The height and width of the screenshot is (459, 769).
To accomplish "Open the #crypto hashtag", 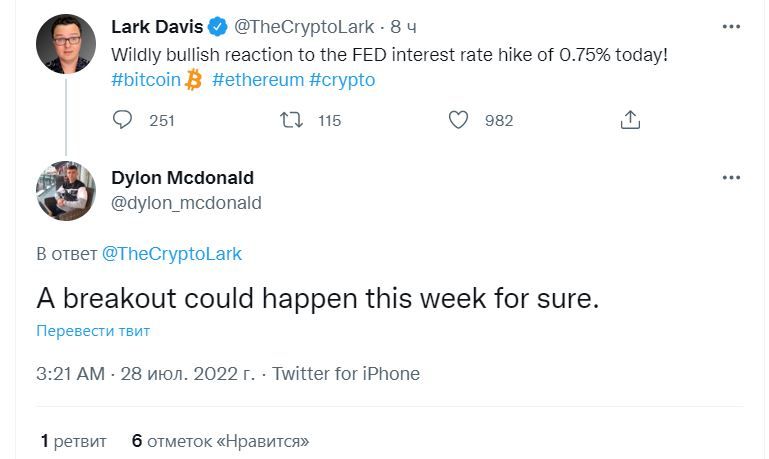I will [x=342, y=80].
